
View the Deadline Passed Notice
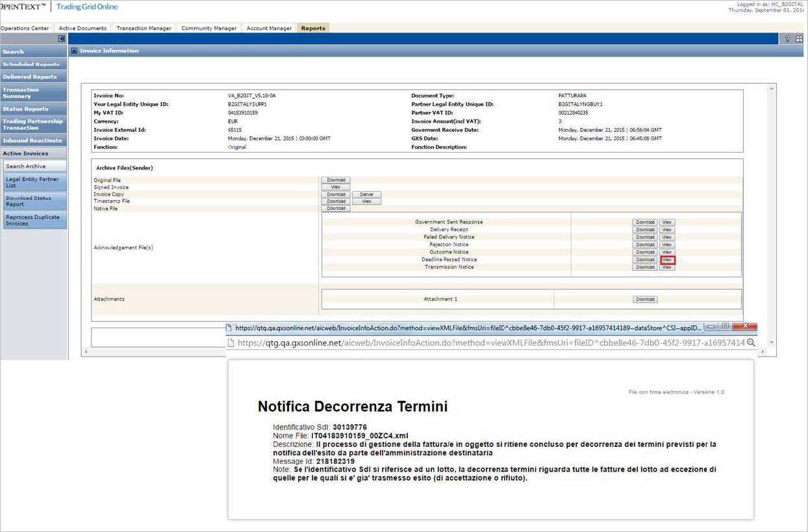[667, 260]
